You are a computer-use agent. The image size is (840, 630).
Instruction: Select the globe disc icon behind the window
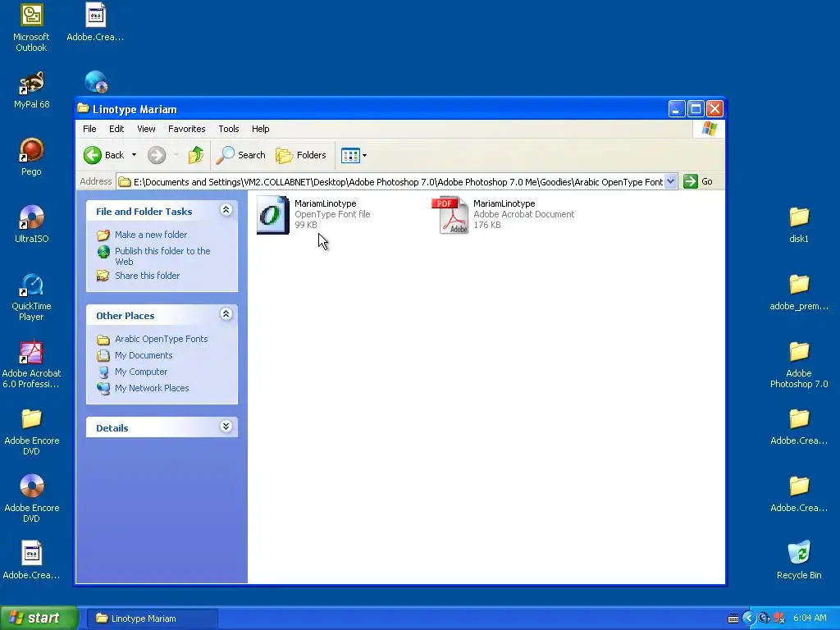tap(96, 82)
